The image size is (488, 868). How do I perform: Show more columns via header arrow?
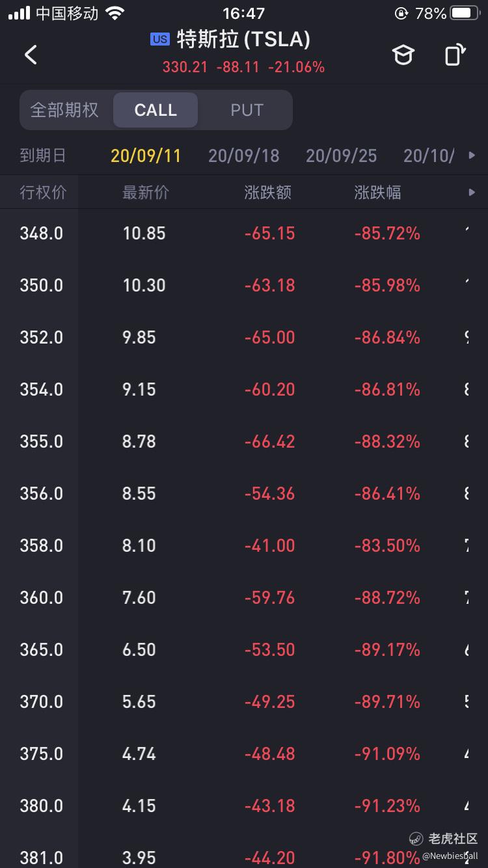coord(472,193)
